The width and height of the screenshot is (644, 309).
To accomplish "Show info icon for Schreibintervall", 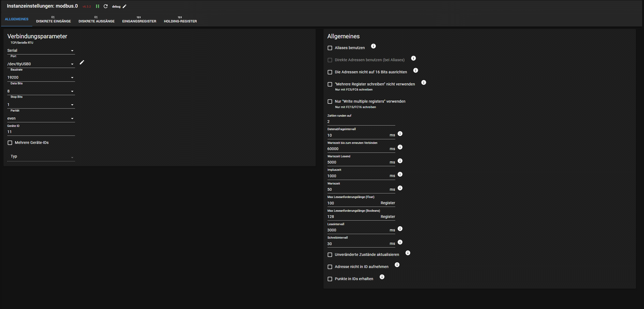I will tap(400, 242).
